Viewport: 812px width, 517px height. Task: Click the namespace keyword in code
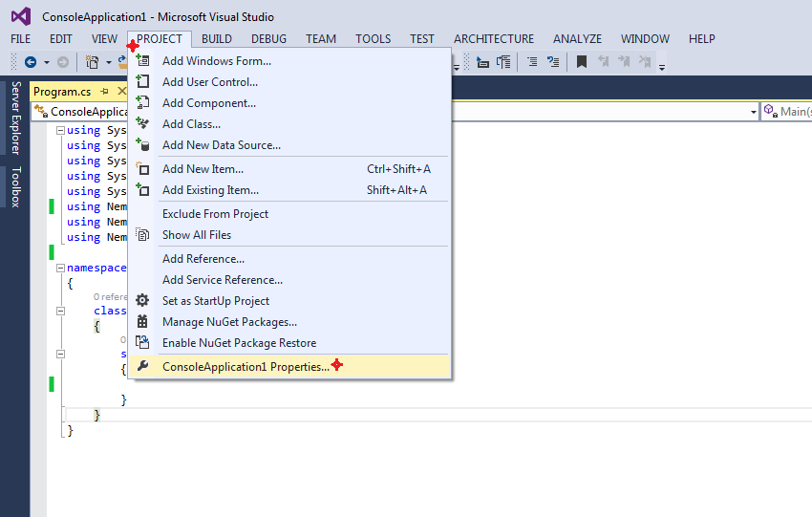pyautogui.click(x=96, y=268)
